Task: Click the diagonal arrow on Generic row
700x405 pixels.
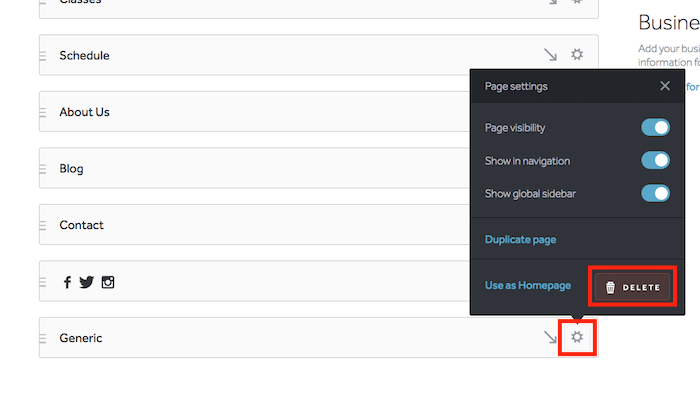Action: (550, 337)
